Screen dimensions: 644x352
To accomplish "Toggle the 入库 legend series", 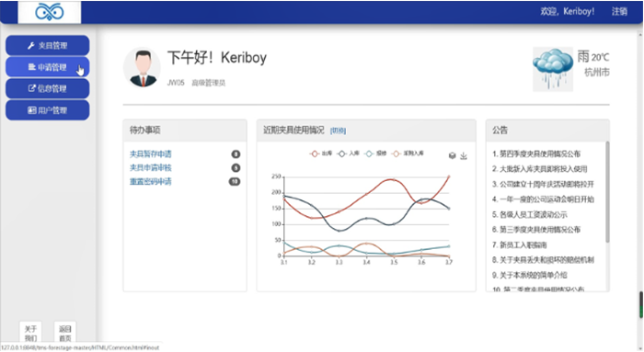I will (348, 153).
